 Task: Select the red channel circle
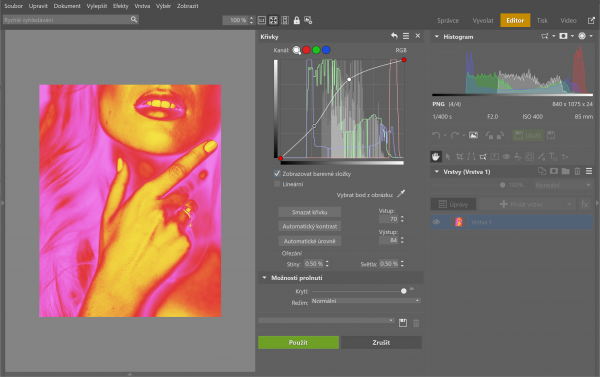(x=306, y=50)
